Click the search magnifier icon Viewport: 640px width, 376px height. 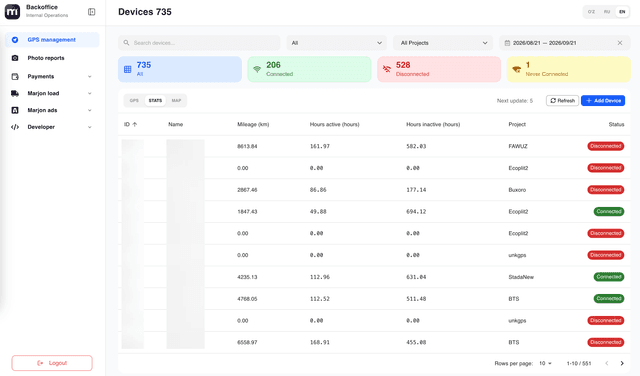tap(127, 43)
